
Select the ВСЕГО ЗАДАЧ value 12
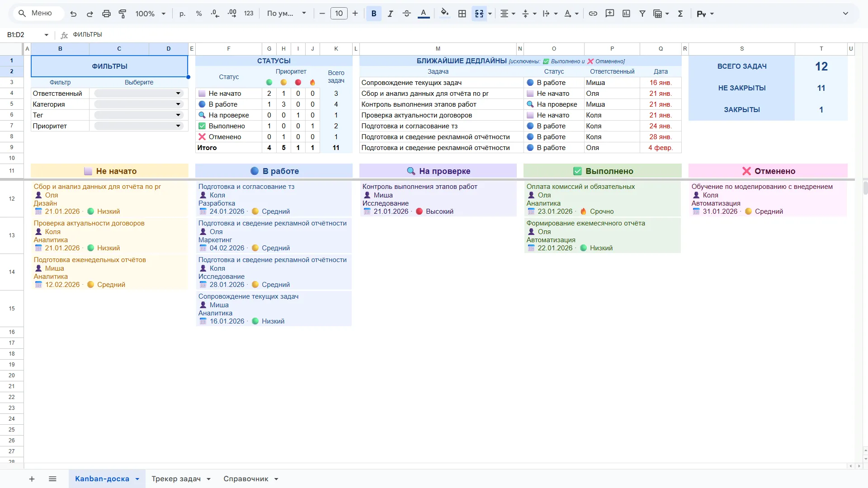point(821,66)
